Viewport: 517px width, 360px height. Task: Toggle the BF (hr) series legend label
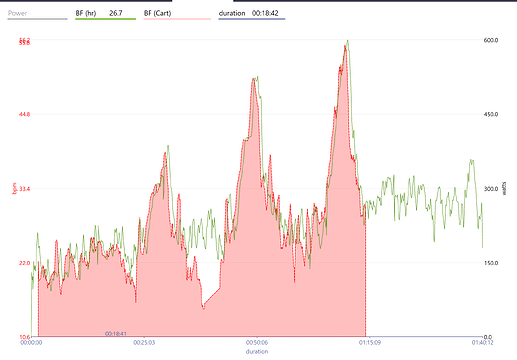[x=86, y=13]
